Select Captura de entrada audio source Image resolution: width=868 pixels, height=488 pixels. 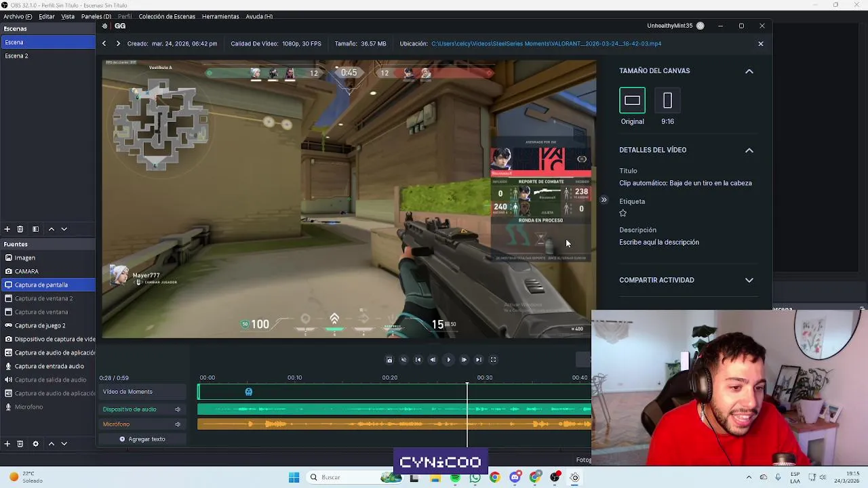[x=47, y=366]
